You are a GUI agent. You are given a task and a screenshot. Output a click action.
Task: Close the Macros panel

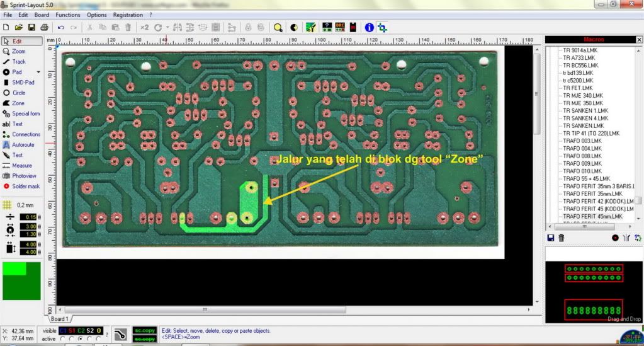(x=639, y=40)
